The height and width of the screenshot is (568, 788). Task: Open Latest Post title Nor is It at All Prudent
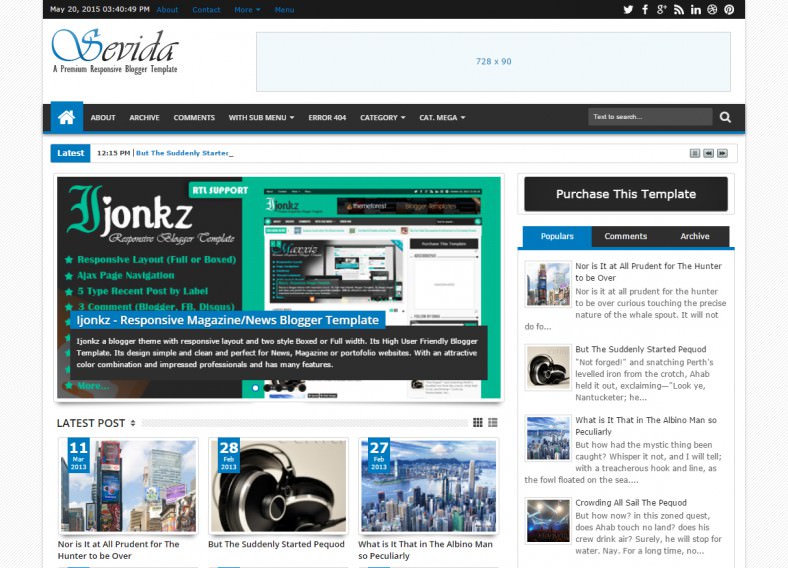point(119,550)
